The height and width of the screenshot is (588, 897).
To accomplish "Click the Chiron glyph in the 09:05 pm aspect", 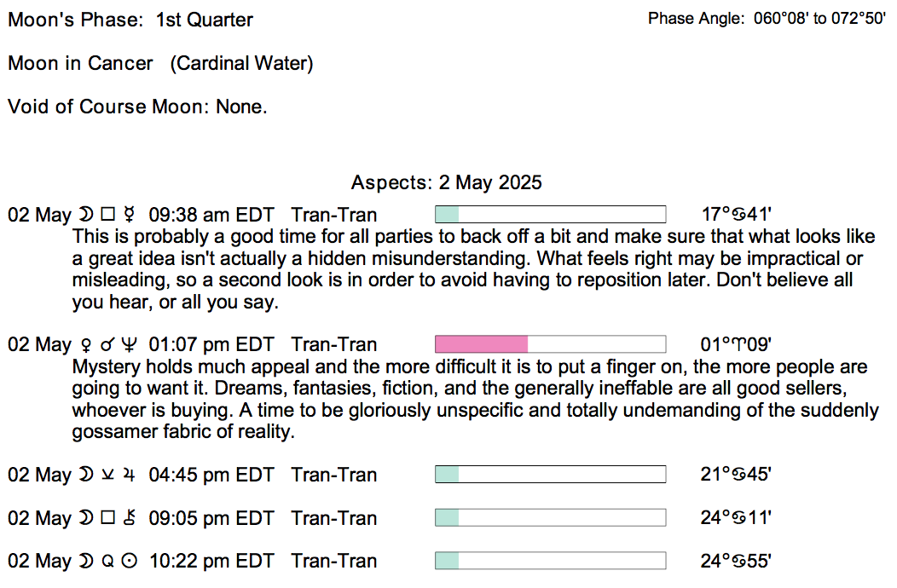I will [x=129, y=518].
